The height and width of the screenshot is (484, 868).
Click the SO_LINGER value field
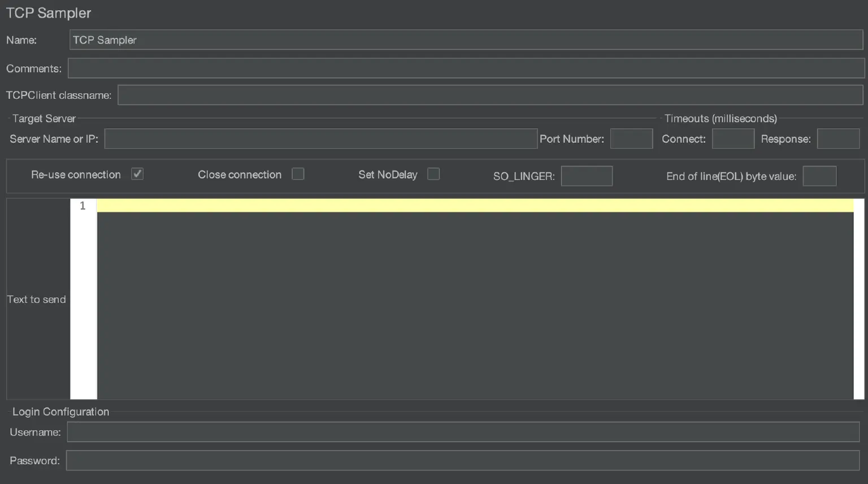click(x=587, y=176)
